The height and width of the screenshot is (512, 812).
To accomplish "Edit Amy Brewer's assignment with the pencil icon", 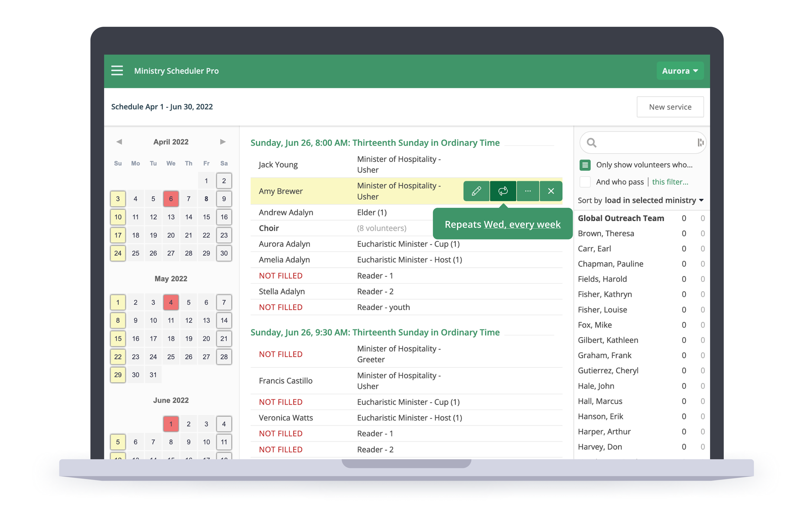I will click(x=476, y=191).
